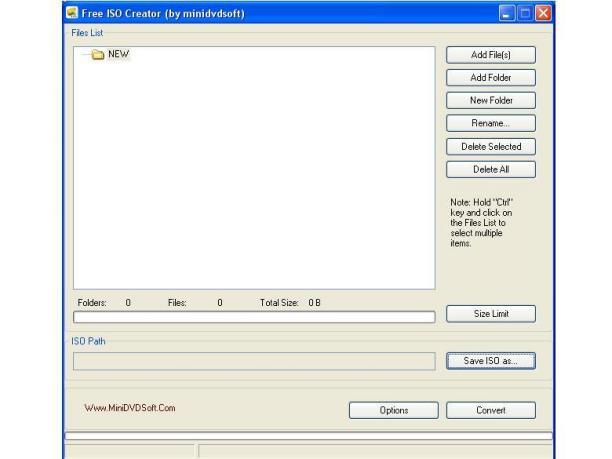Create a folder with the New Folder button

click(490, 101)
